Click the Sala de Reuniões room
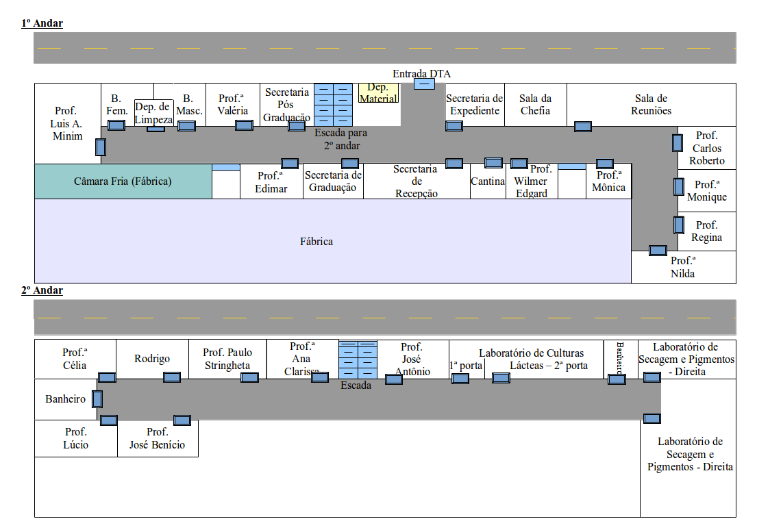The width and height of the screenshot is (757, 532). 651,105
